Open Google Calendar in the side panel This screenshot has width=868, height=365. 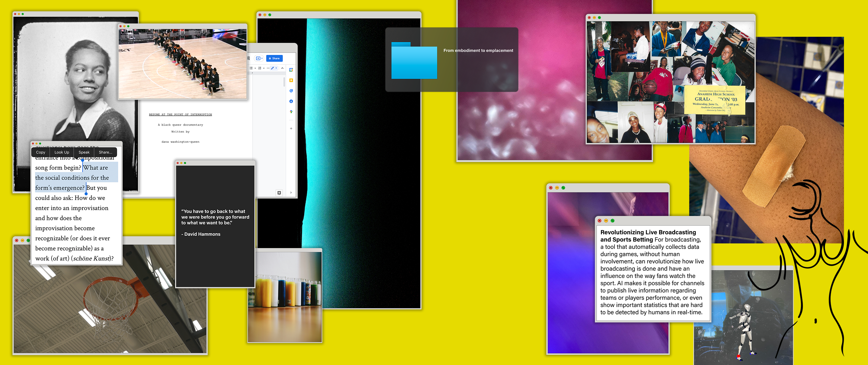pyautogui.click(x=291, y=70)
